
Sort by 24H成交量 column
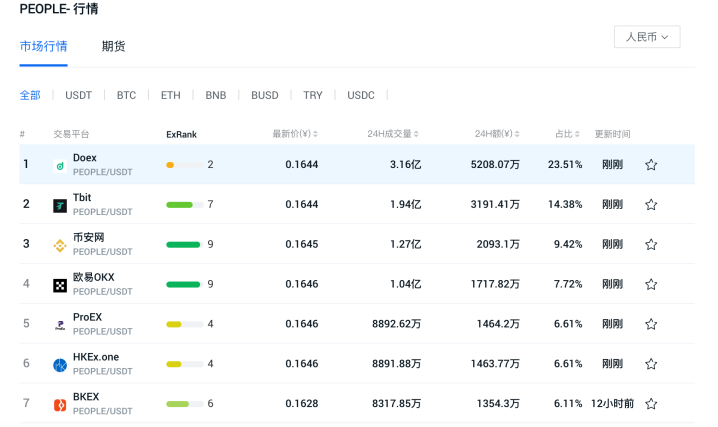point(393,134)
